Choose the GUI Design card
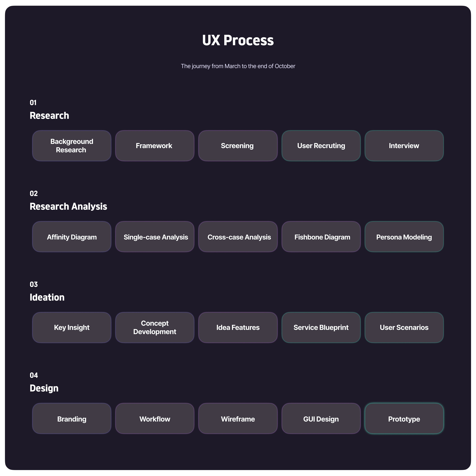Screen dimensions: 476x476 321,418
